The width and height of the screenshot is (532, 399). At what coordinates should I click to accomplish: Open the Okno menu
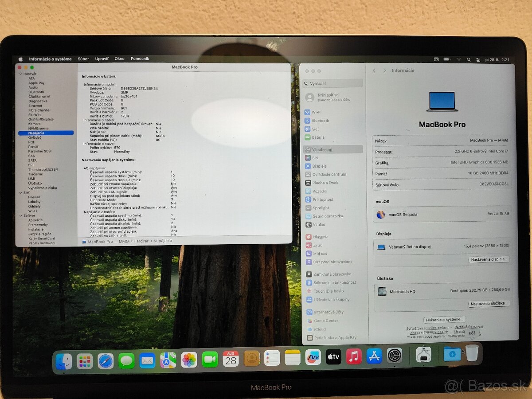coord(119,59)
